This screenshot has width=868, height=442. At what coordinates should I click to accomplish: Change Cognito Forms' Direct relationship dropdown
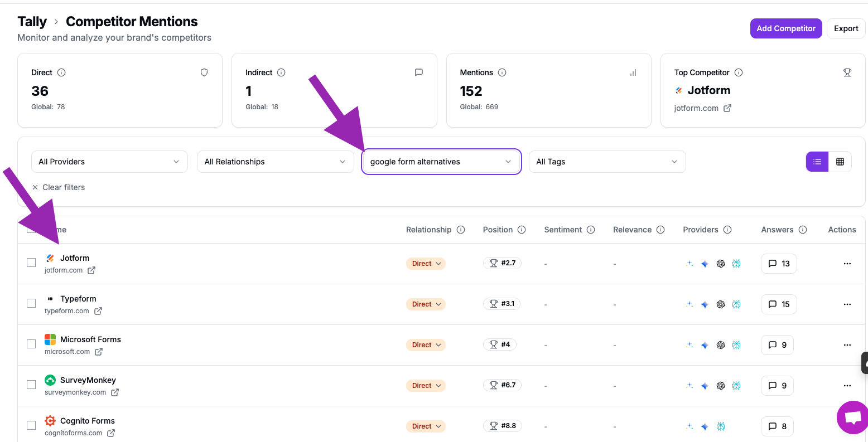[x=426, y=426]
